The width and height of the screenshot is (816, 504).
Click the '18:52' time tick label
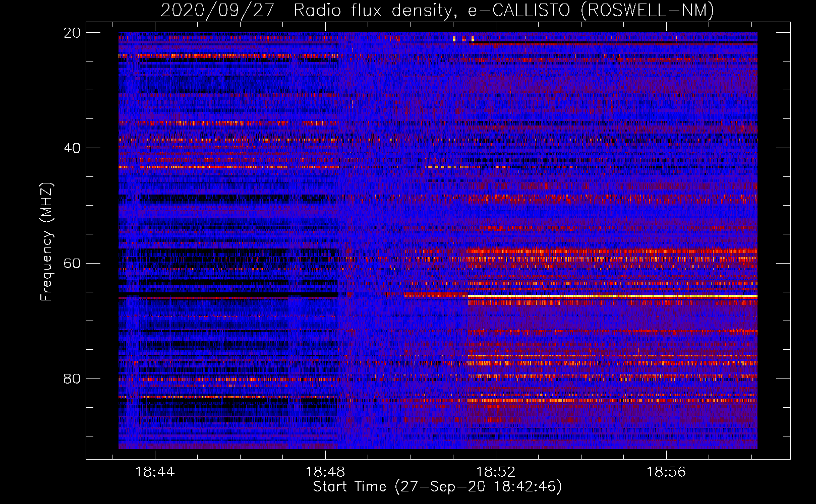(496, 472)
